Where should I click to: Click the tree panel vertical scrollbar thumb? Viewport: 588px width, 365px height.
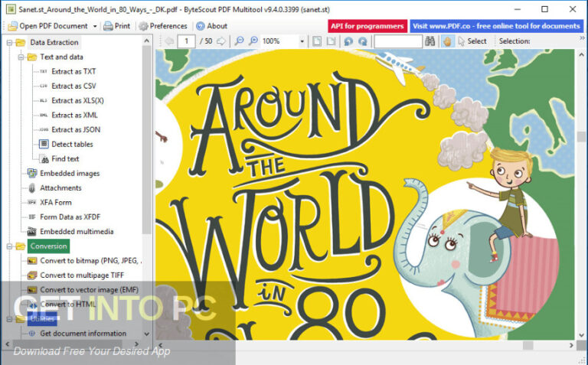(147, 139)
